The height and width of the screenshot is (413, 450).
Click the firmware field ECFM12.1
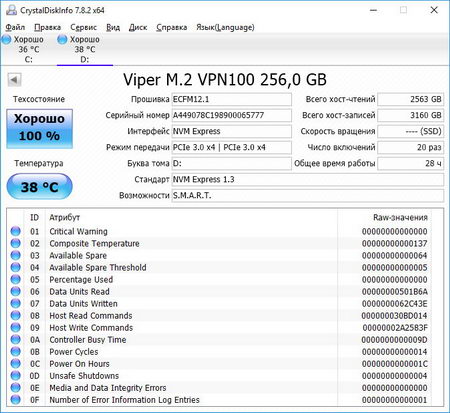(231, 99)
